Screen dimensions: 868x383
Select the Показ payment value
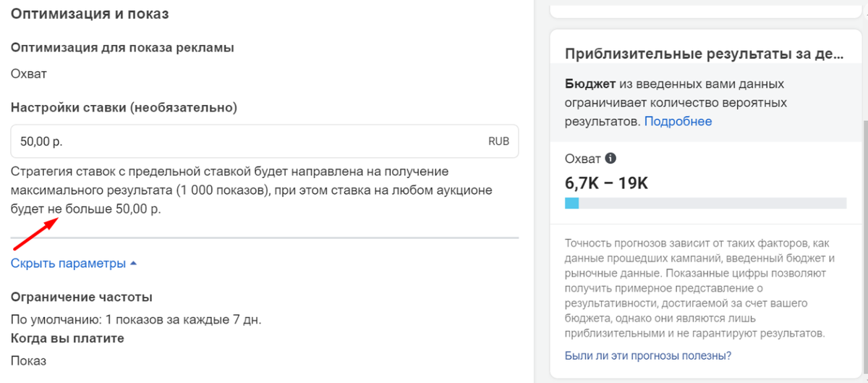click(29, 361)
